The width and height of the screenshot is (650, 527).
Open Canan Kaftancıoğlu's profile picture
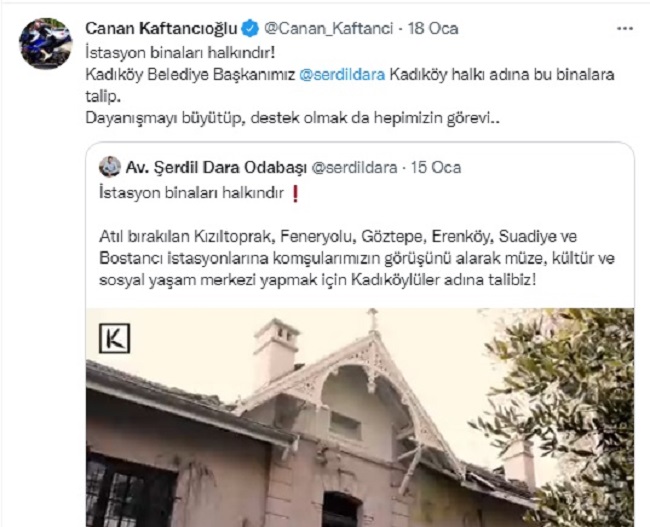click(46, 43)
